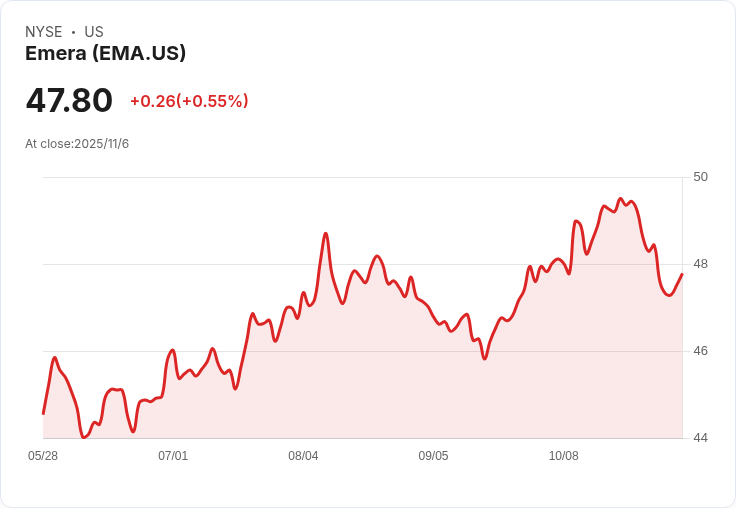Click the 50 y-axis price label

point(700,177)
